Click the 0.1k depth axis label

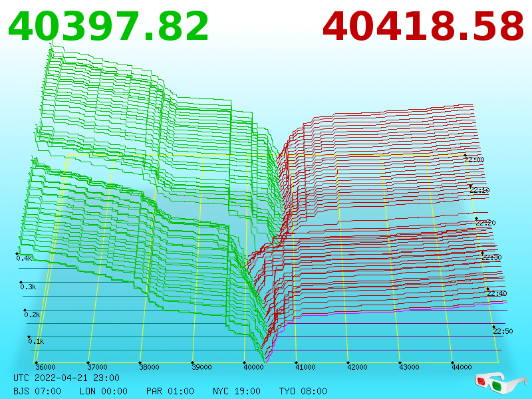coord(37,341)
